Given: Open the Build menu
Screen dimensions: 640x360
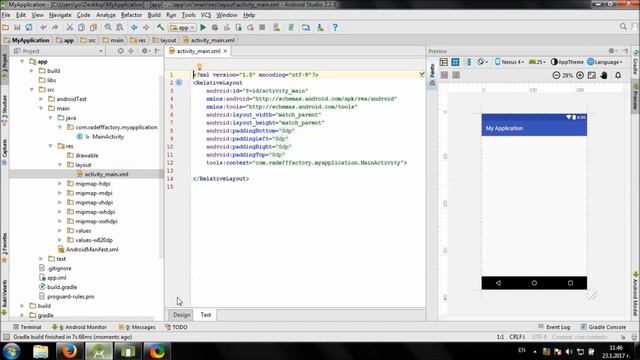Looking at the screenshot, I should pyautogui.click(x=154, y=15).
